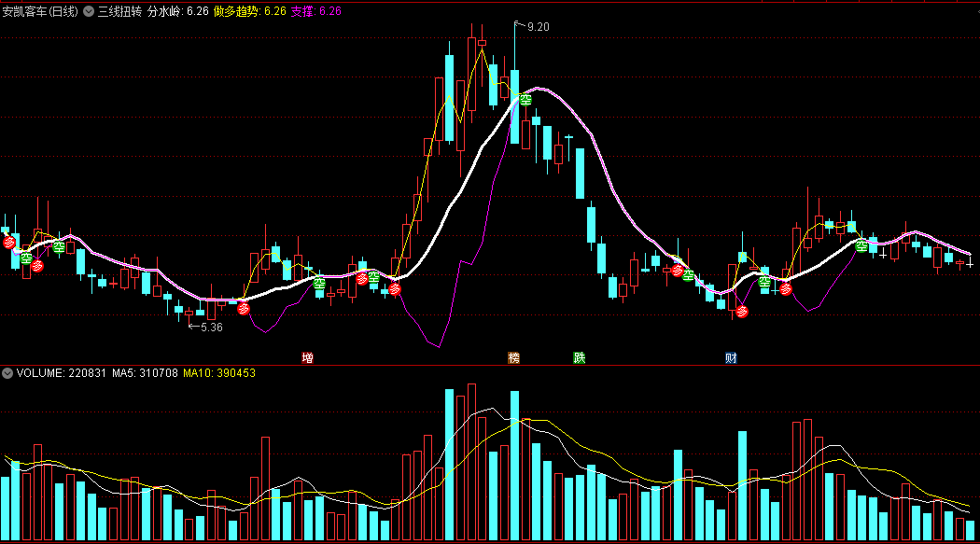
Task: Click the tall cyan volume bar below 榜 marker
Action: point(515,466)
